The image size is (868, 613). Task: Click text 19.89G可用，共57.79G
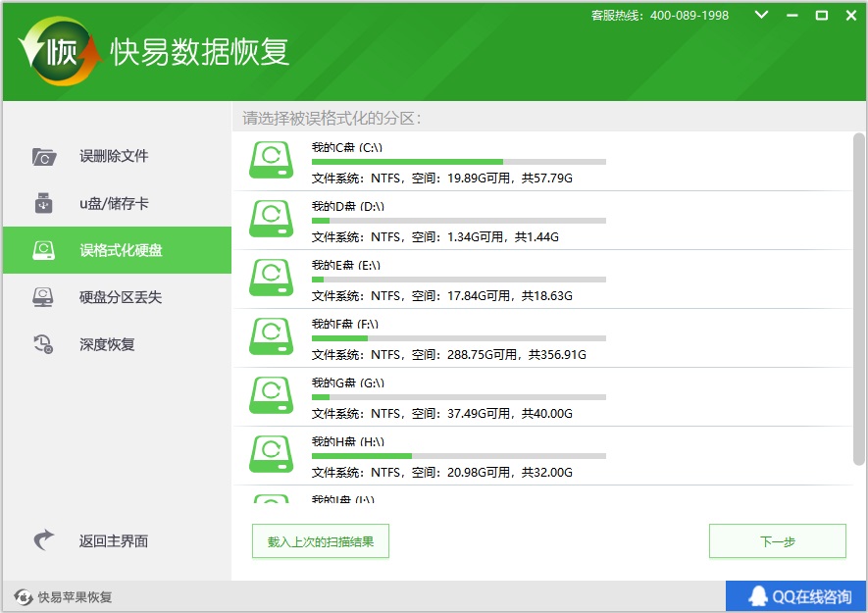510,179
